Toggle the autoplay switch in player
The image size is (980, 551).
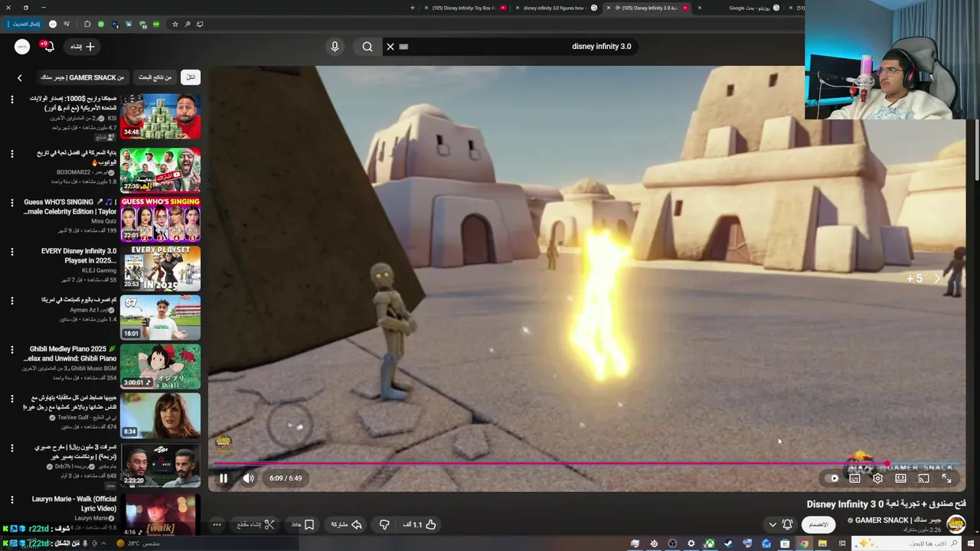click(833, 478)
